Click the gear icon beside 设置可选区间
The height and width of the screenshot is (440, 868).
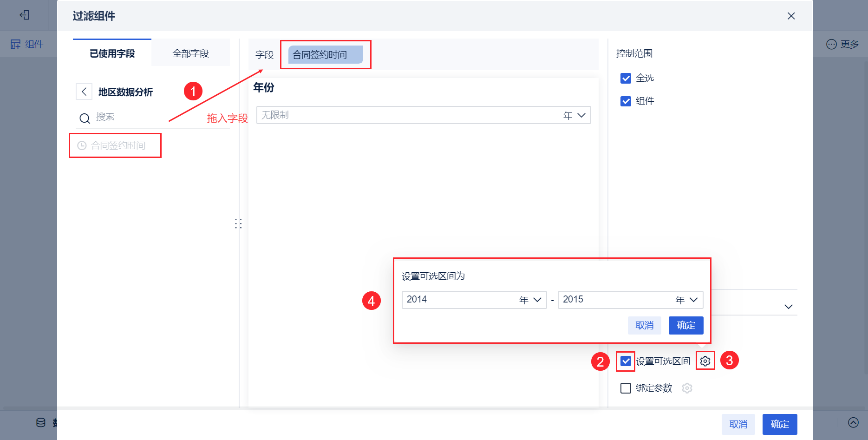[705, 361]
